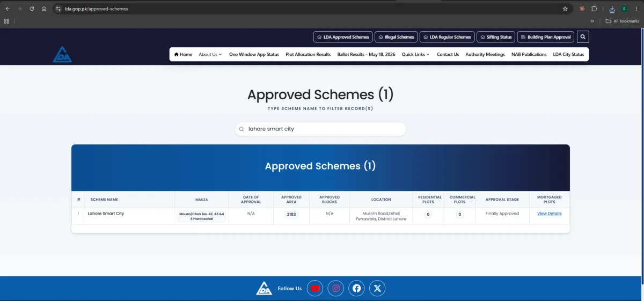Reload the page with the refresh icon
Screen dimensions: 644x301
tap(32, 9)
